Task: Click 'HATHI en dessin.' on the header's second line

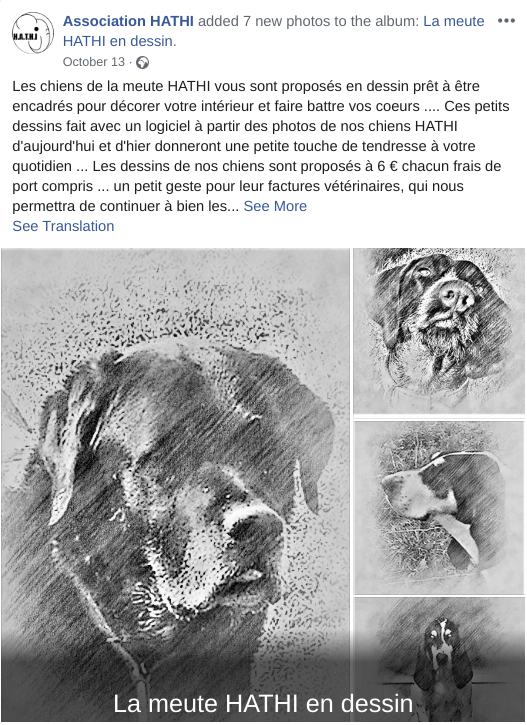Action: point(120,41)
